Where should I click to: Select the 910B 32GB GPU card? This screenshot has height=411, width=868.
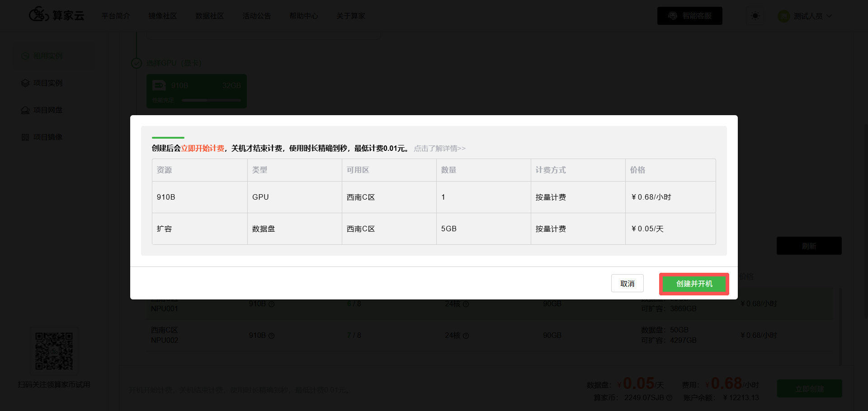[197, 91]
